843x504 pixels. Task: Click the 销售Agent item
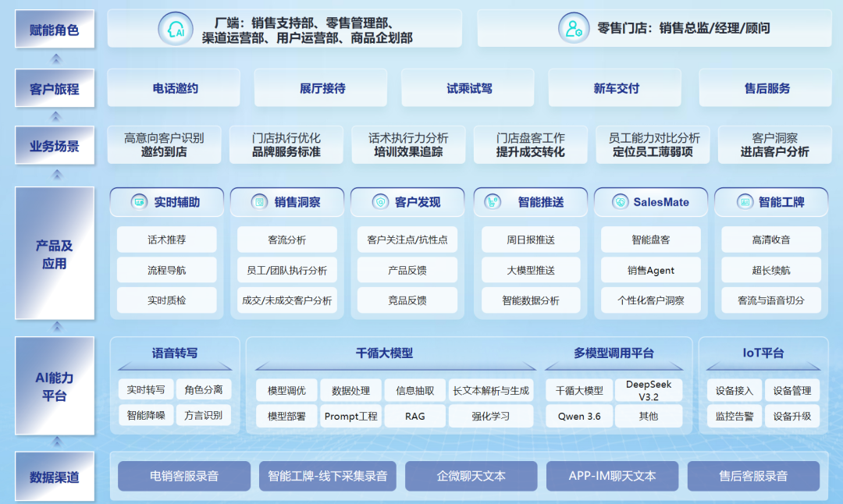[650, 270]
